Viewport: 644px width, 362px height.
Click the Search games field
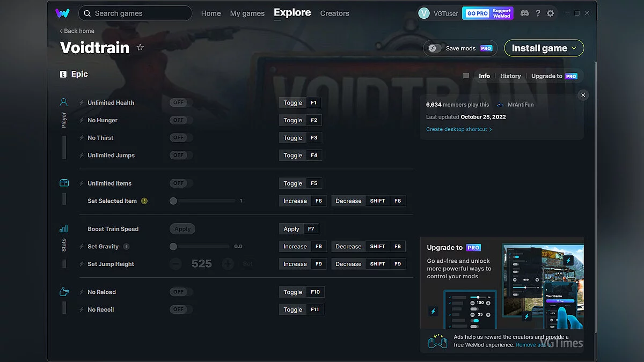[x=135, y=13]
